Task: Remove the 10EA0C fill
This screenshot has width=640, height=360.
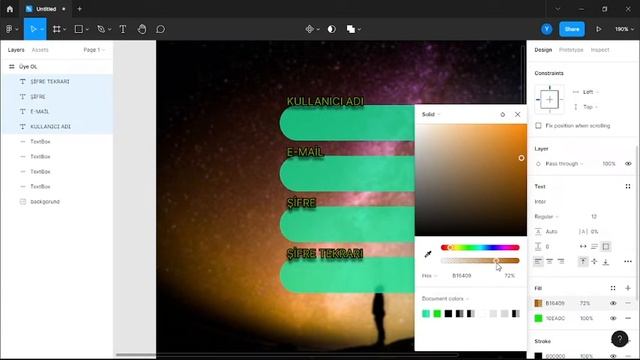Action: tap(628, 318)
